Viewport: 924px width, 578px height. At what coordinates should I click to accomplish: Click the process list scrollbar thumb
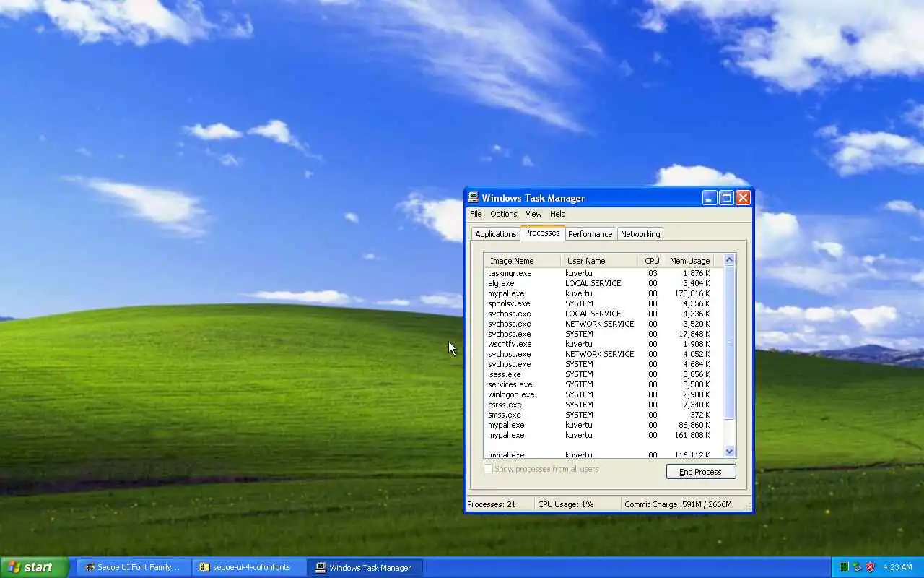(x=729, y=343)
